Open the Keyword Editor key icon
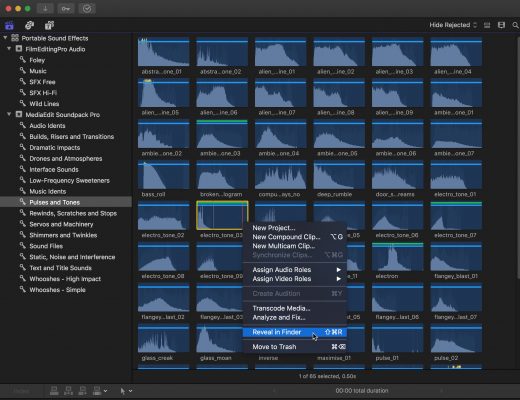 pos(66,8)
